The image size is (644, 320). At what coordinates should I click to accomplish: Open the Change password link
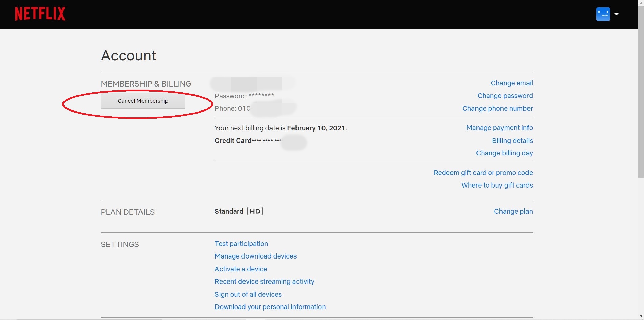click(x=505, y=96)
